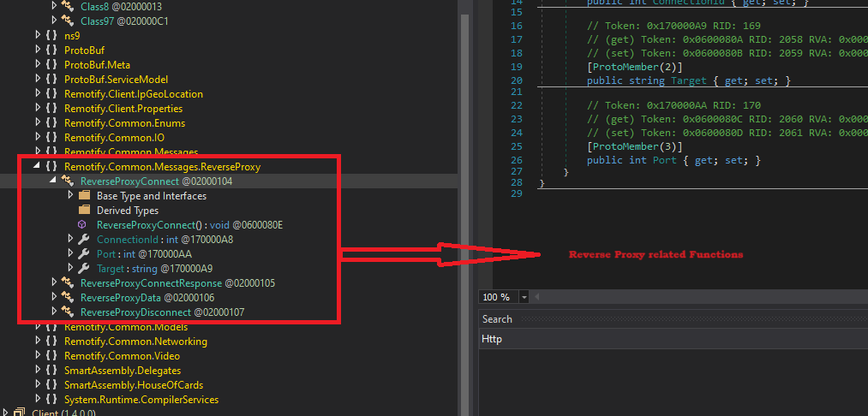Image resolution: width=868 pixels, height=416 pixels.
Task: Open the 100 % zoom dropdown
Action: 524,297
